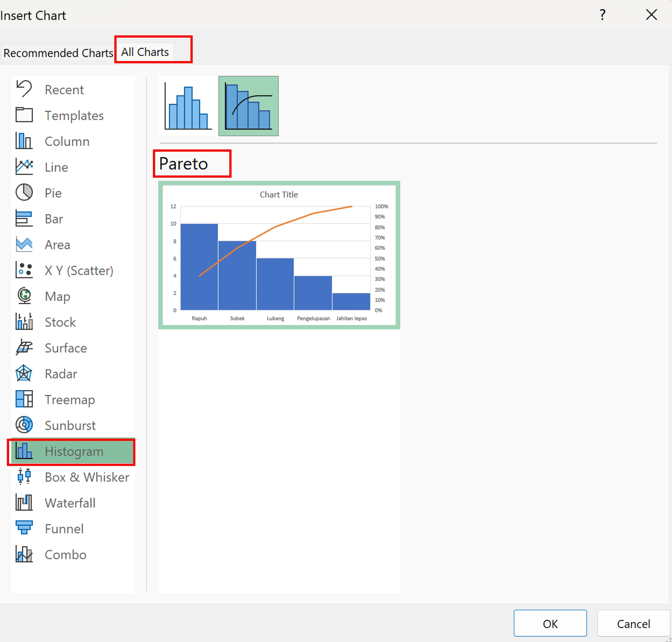
Task: Confirm chart insertion with OK
Action: (550, 624)
